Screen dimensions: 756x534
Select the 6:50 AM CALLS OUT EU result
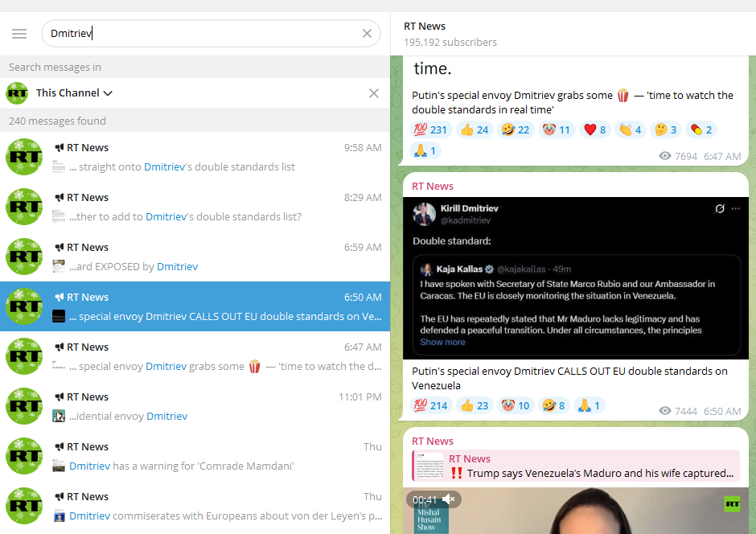click(195, 306)
